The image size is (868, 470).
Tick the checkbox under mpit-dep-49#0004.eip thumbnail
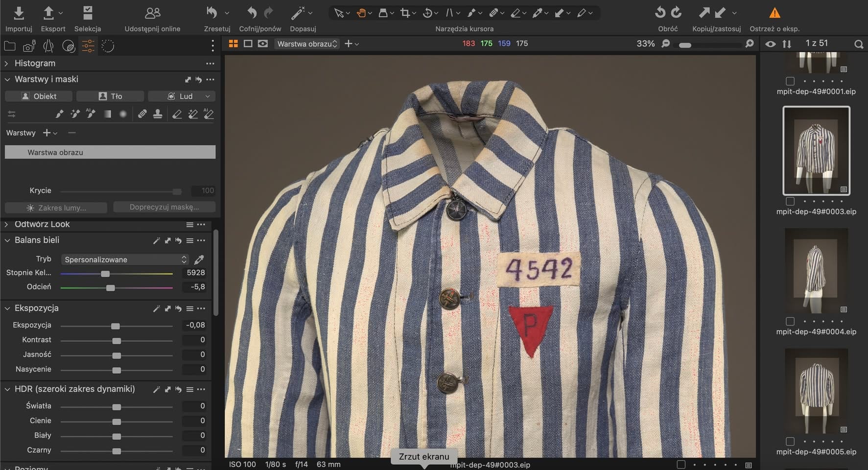(x=790, y=321)
